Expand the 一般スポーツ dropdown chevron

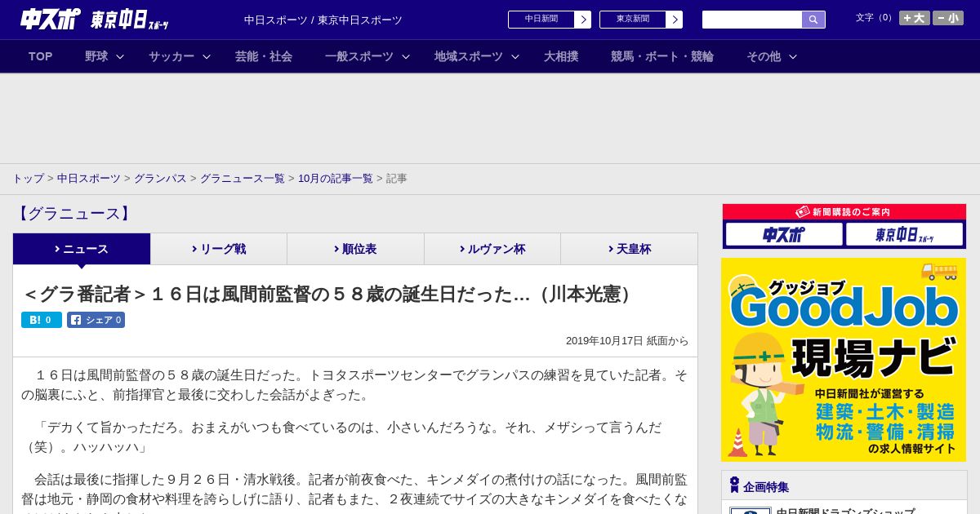point(406,57)
